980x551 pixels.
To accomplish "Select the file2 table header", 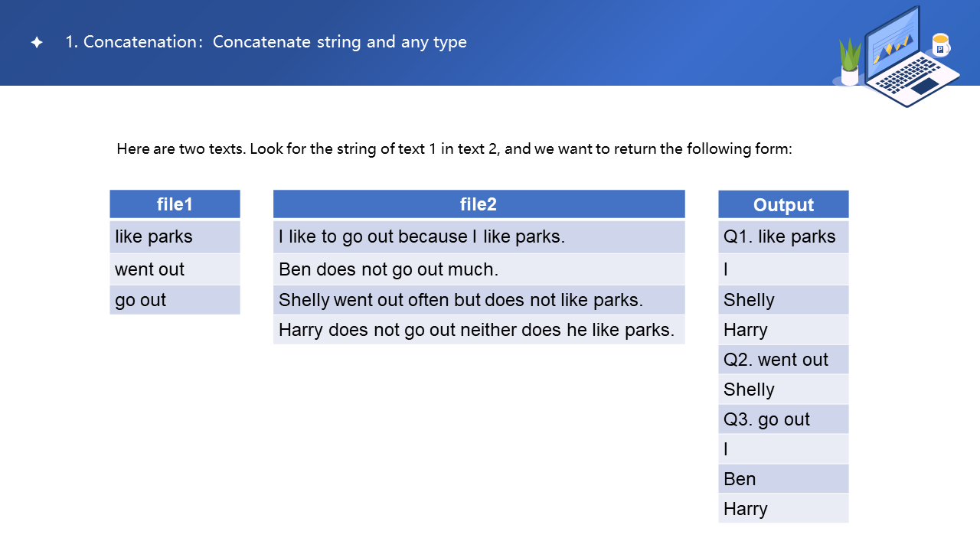I will pos(479,204).
